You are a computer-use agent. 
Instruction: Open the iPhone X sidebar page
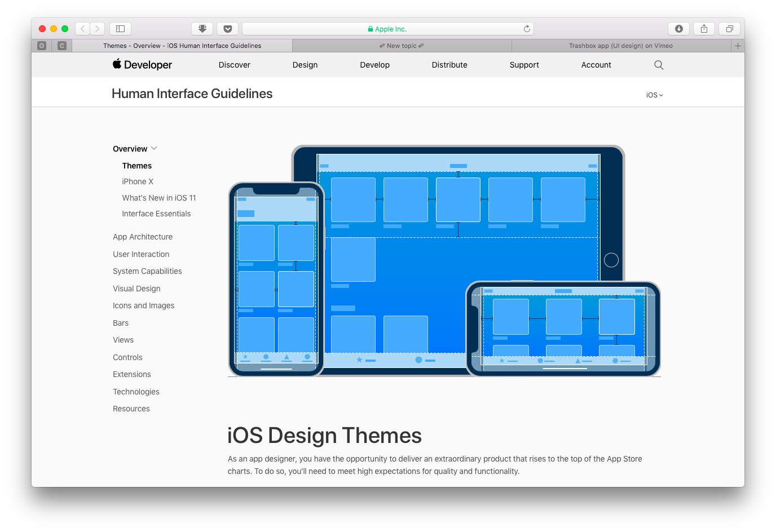tap(138, 181)
